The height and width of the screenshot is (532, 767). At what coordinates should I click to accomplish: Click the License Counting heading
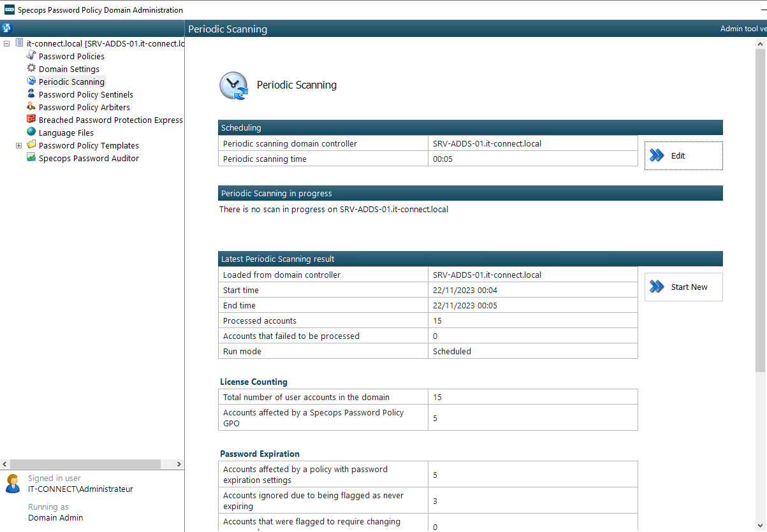(254, 382)
